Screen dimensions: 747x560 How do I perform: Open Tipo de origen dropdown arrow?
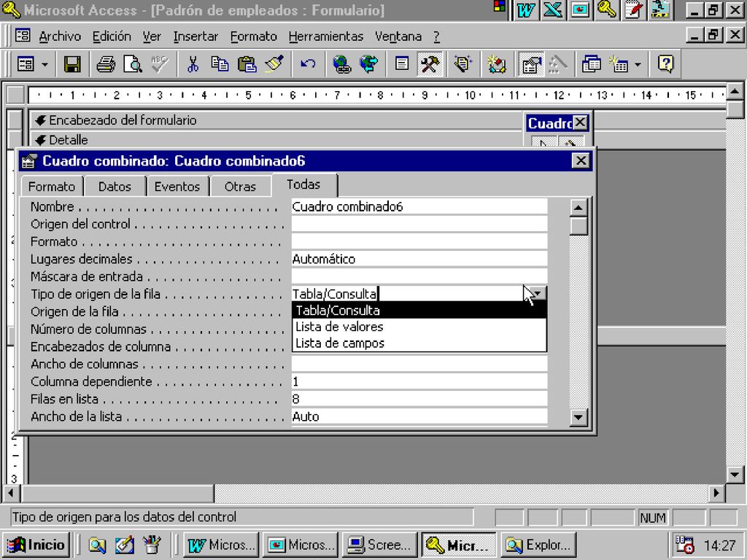click(x=538, y=294)
